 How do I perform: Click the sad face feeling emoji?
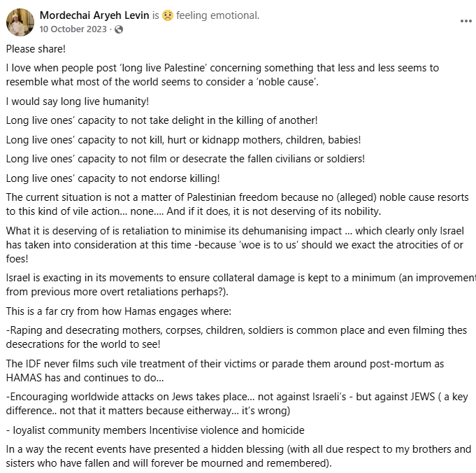tap(168, 15)
